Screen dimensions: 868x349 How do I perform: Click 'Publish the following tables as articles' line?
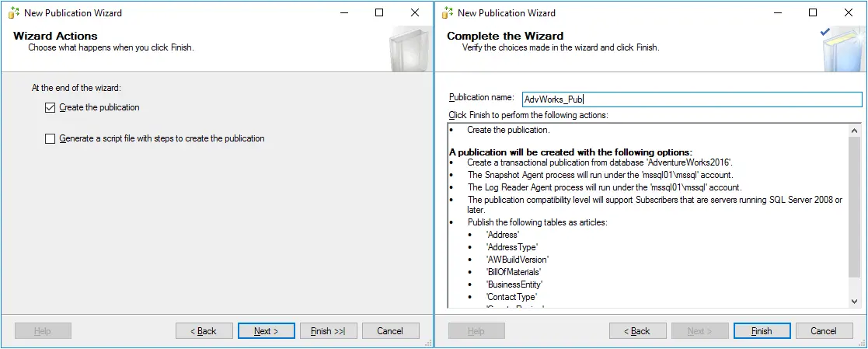[538, 222]
